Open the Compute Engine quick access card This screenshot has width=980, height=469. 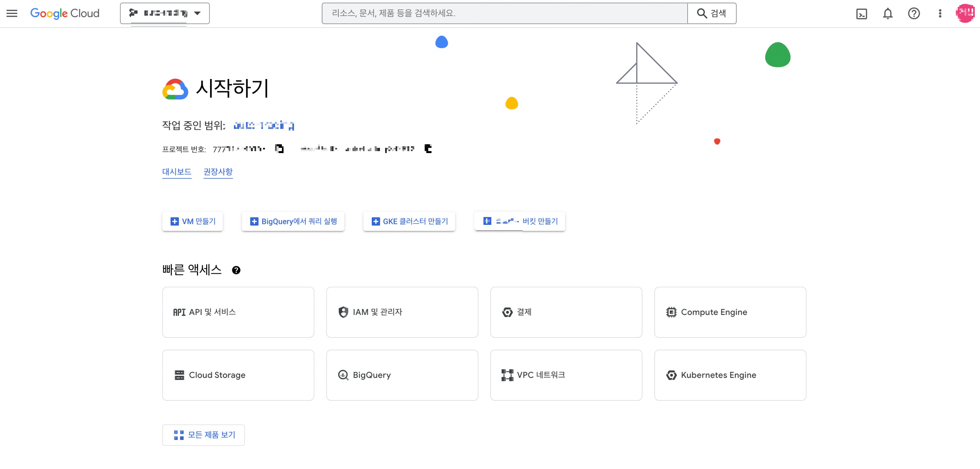pyautogui.click(x=730, y=312)
